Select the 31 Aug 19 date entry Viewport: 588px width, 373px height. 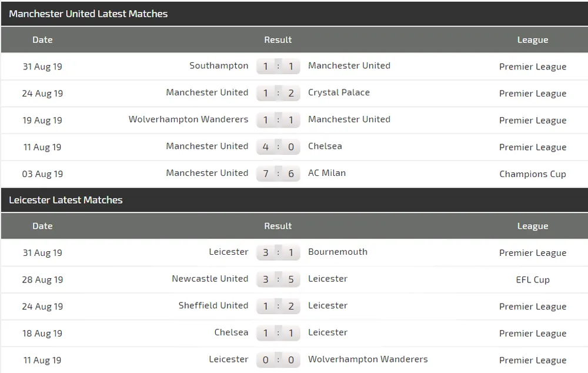tap(42, 66)
